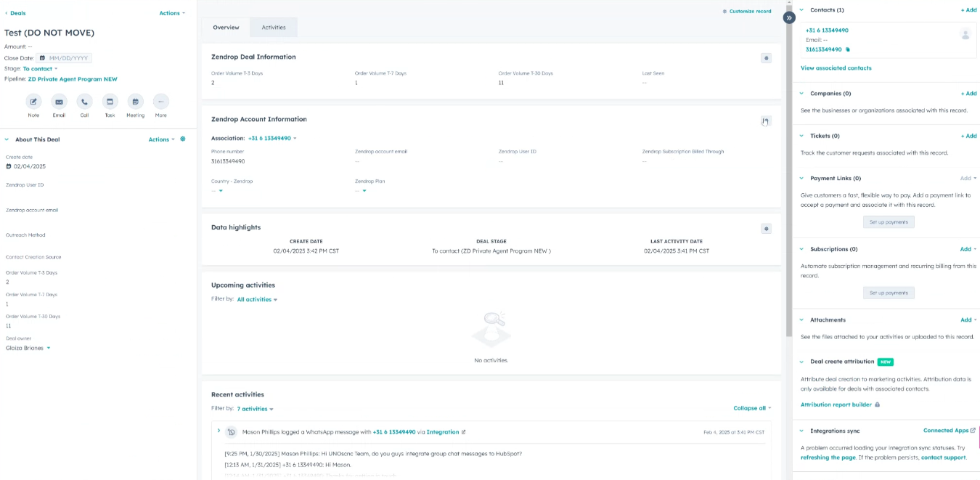Open the Zendrop Plan dropdown
This screenshot has height=480, width=980.
[x=361, y=191]
